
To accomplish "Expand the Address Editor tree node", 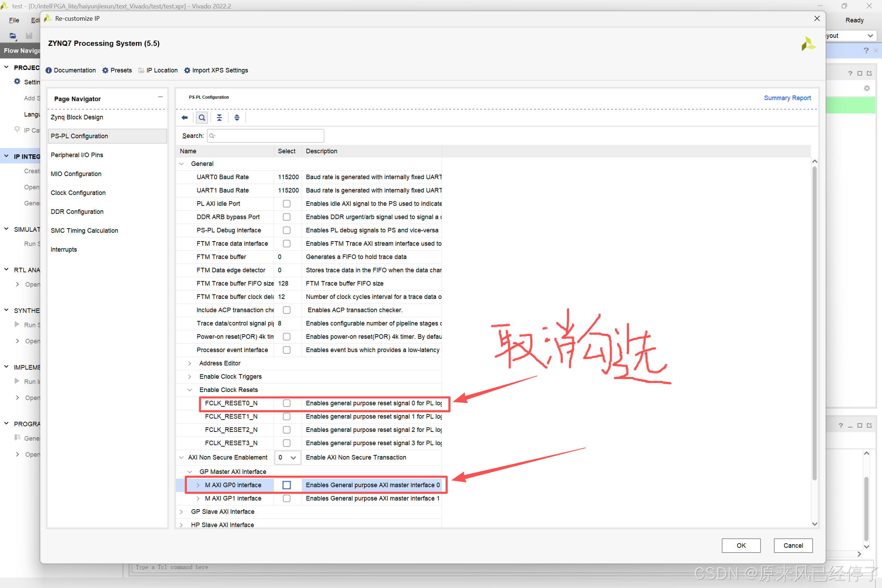I will (190, 363).
